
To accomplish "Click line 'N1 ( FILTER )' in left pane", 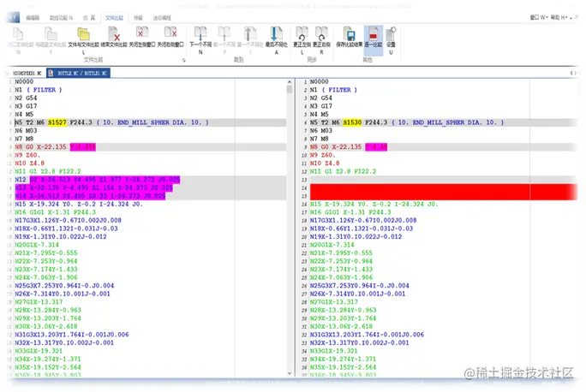I will [x=39, y=90].
